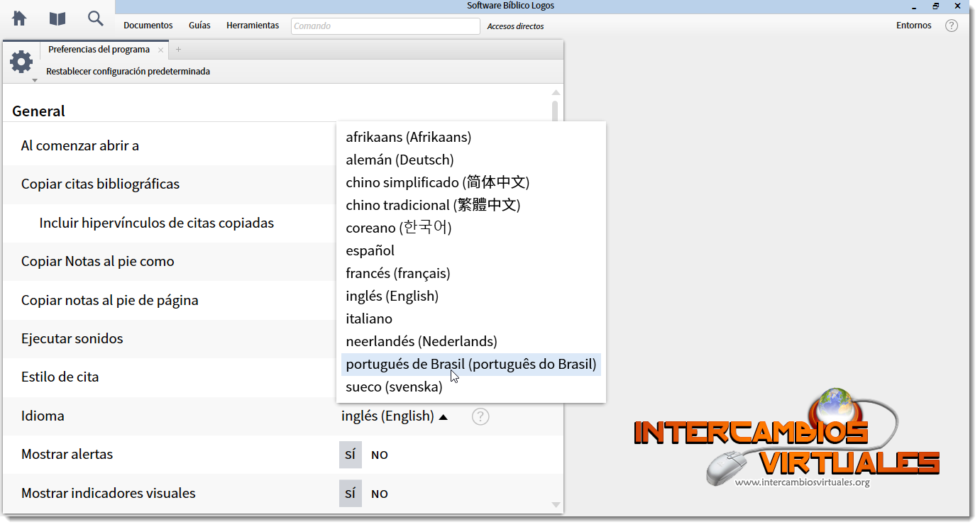Screen dimensions: 980x527
Task: Select alemán (Deutsch) language
Action: [471, 160]
